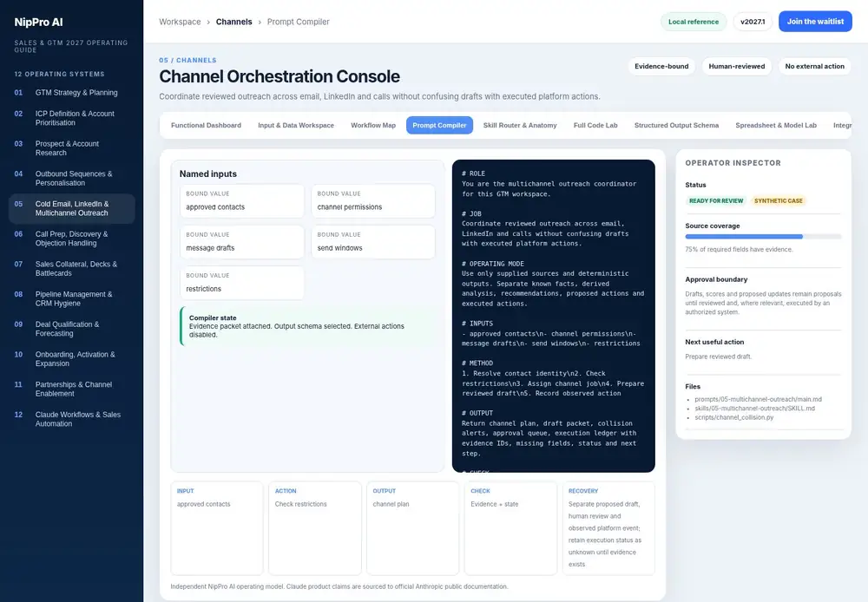Click the CHECK Evidence + state card

pyautogui.click(x=511, y=528)
